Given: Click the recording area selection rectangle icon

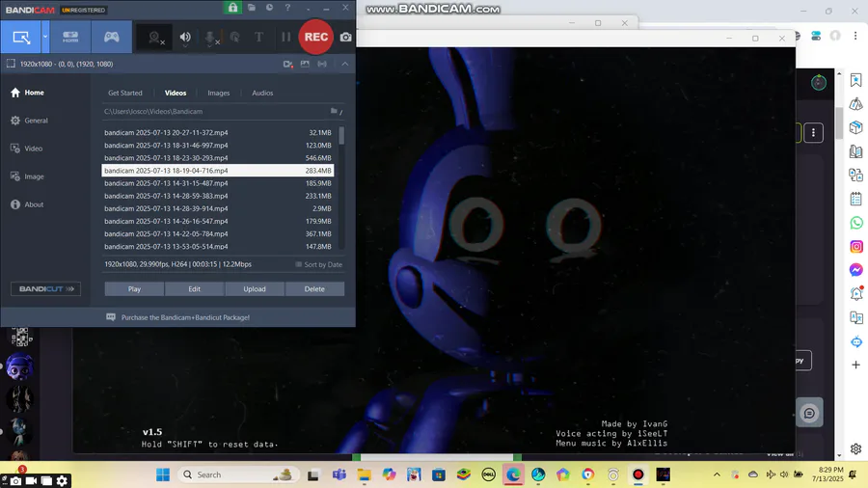Looking at the screenshot, I should click(11, 64).
